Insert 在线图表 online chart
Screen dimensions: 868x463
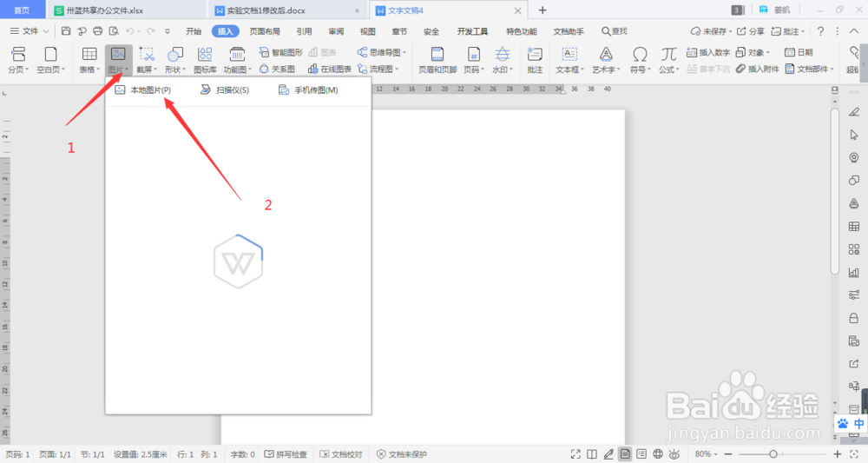click(x=329, y=69)
